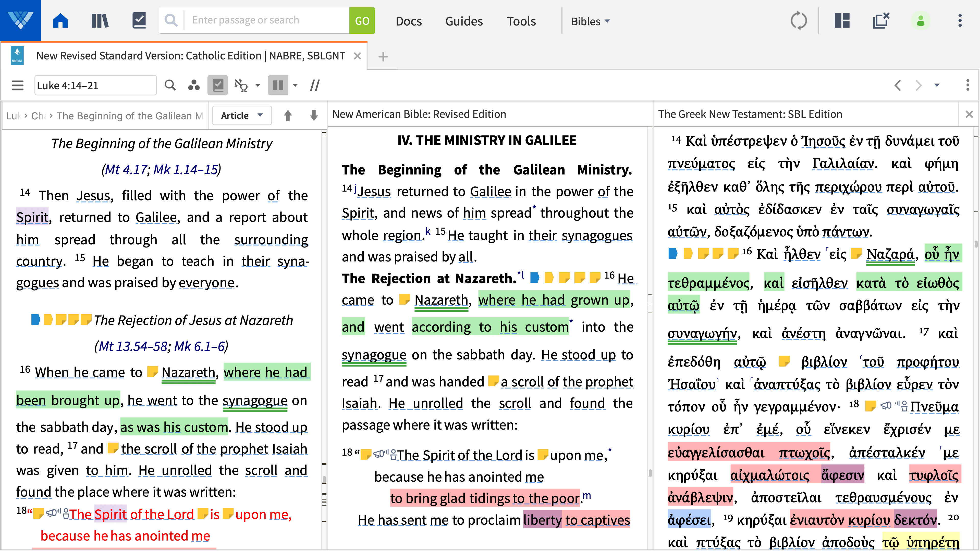Screen dimensions: 980x551
Task: Click the yellow note flag before Nazareth in NRSV
Action: [x=152, y=372]
